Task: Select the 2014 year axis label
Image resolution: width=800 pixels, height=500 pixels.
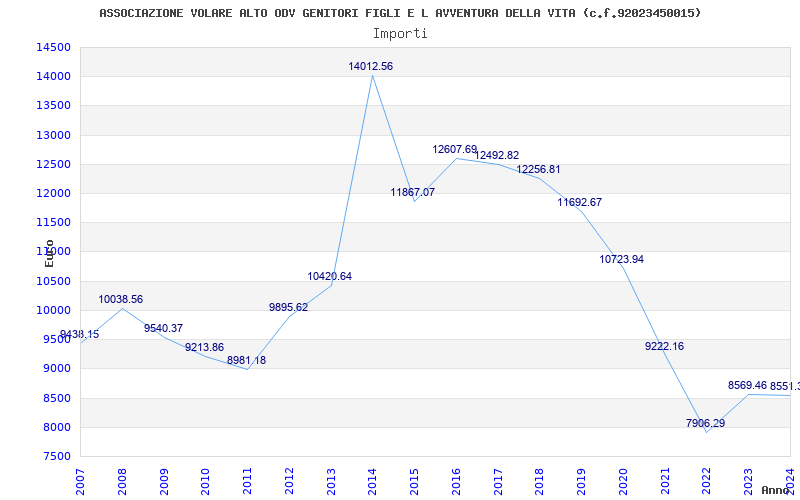Action: [372, 482]
